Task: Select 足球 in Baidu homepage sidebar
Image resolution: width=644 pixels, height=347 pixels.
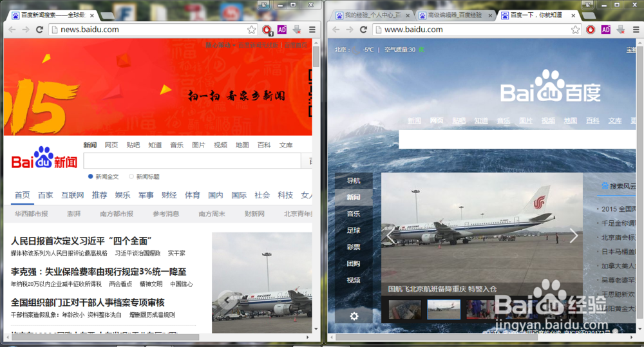Action: pos(354,230)
